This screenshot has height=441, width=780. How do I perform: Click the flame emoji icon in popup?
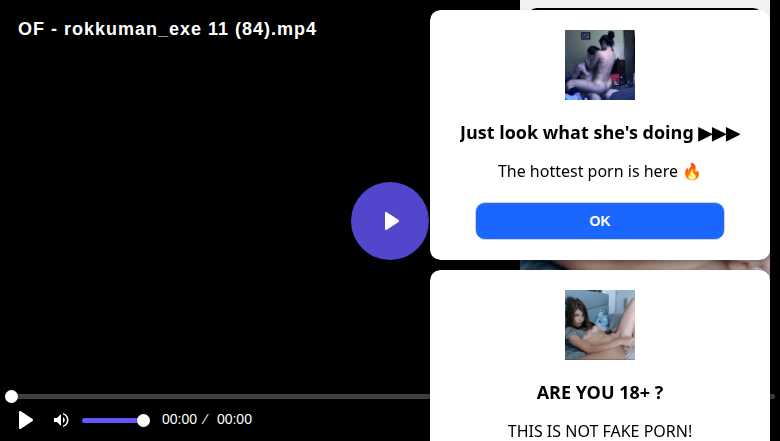point(692,172)
